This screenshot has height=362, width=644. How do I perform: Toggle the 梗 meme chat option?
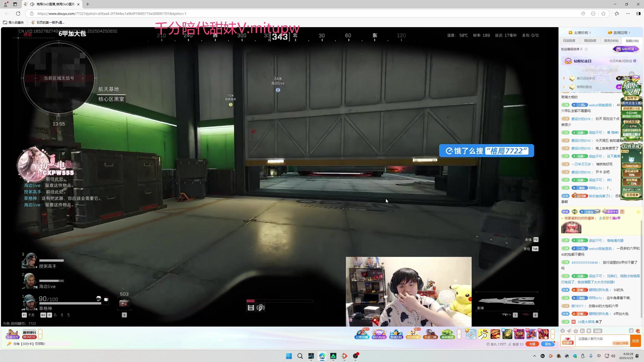[589, 331]
